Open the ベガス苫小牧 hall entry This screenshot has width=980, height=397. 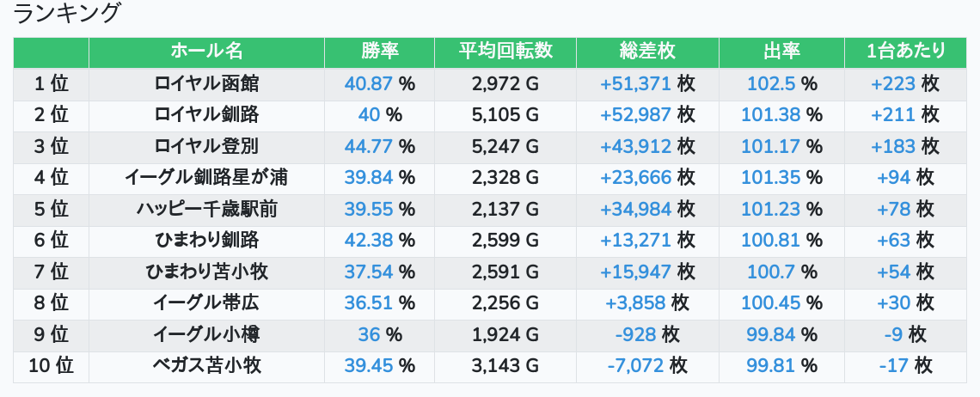pyautogui.click(x=206, y=366)
